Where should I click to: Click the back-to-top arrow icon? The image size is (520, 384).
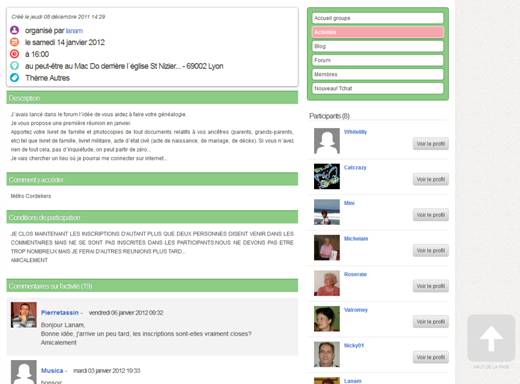[491, 338]
